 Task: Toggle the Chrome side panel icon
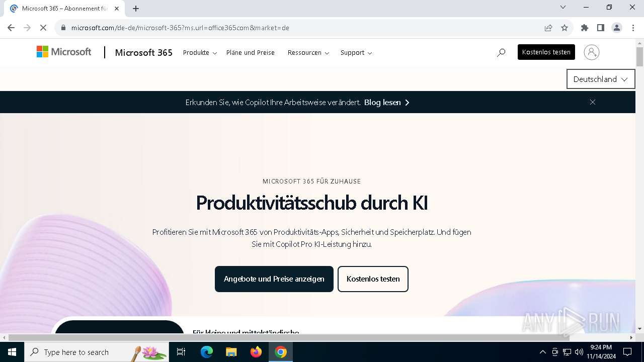pos(601,28)
